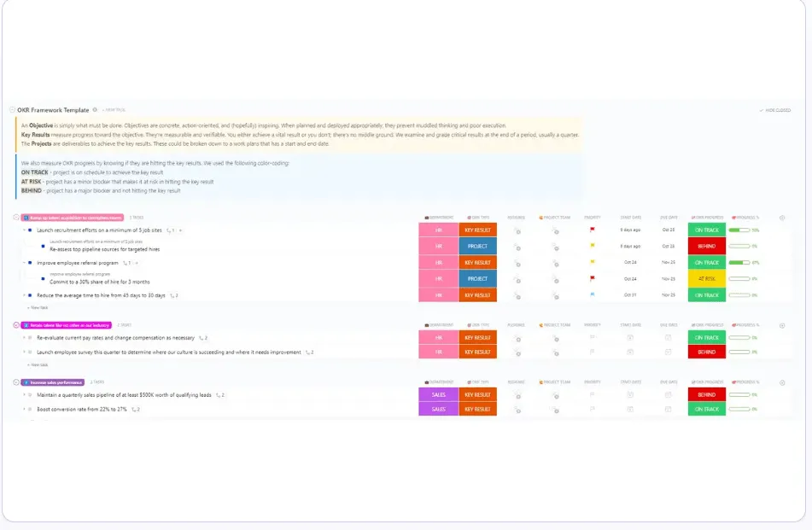This screenshot has height=530, width=812.
Task: Collapse the purple Increase sales performance group
Action: point(16,382)
